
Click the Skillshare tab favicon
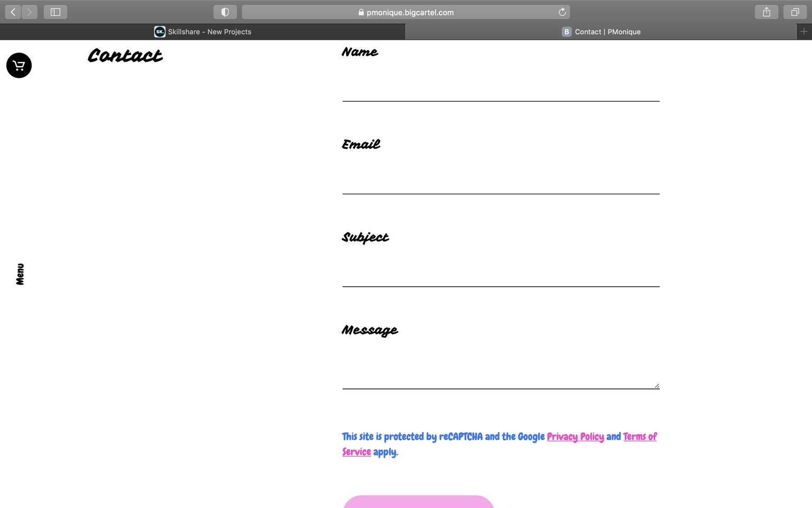[x=160, y=32]
